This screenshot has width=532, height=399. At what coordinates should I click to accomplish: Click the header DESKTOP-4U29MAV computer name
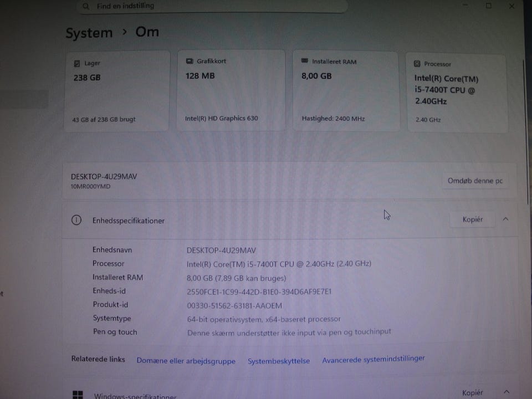click(x=104, y=176)
